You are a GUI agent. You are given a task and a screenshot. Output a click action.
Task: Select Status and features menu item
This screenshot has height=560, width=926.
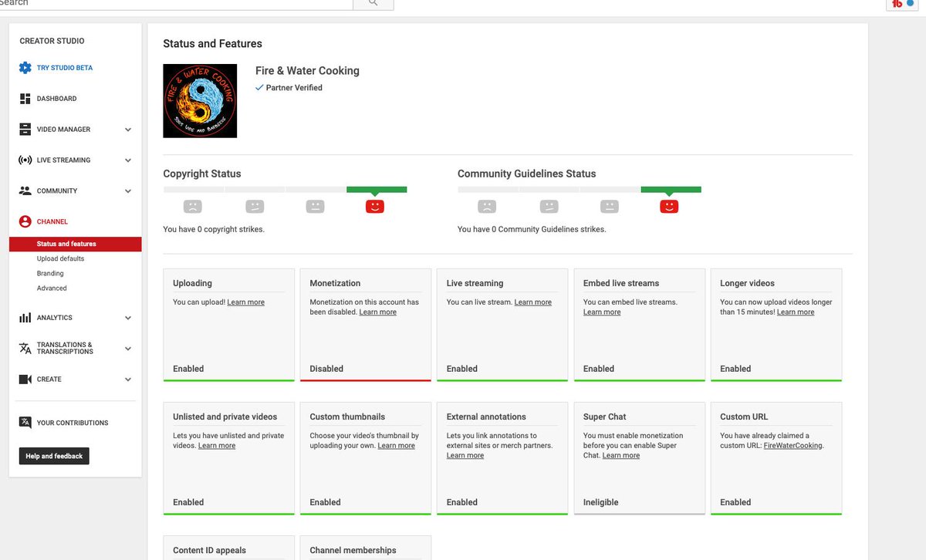pyautogui.click(x=76, y=244)
